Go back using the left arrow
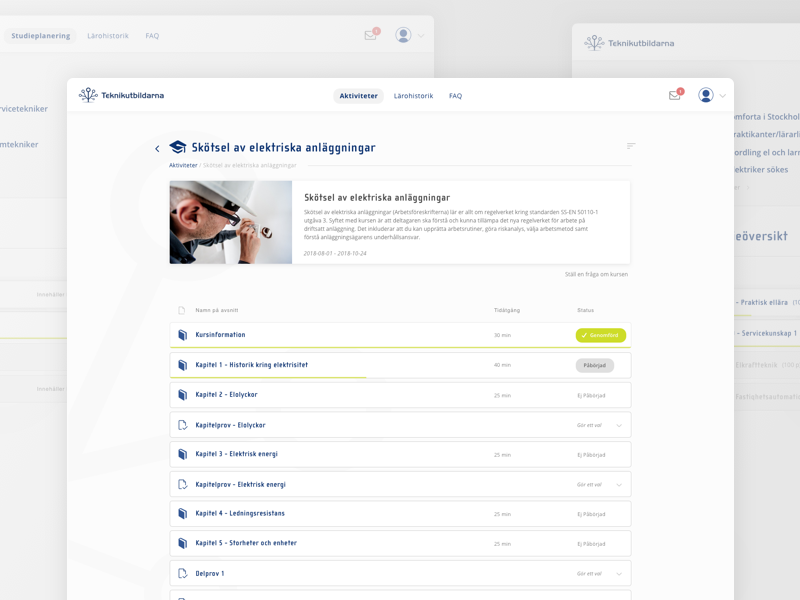The image size is (800, 600). point(157,148)
